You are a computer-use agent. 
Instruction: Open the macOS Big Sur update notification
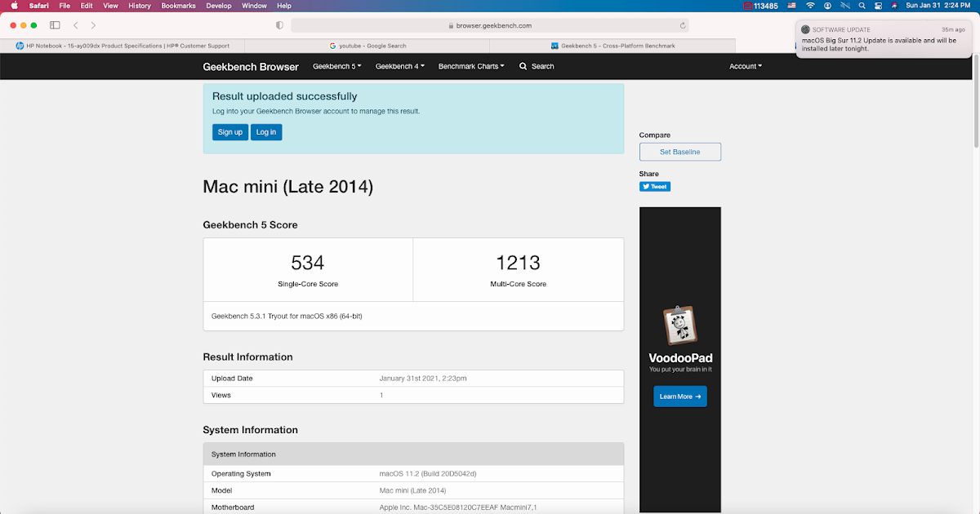[x=884, y=39]
